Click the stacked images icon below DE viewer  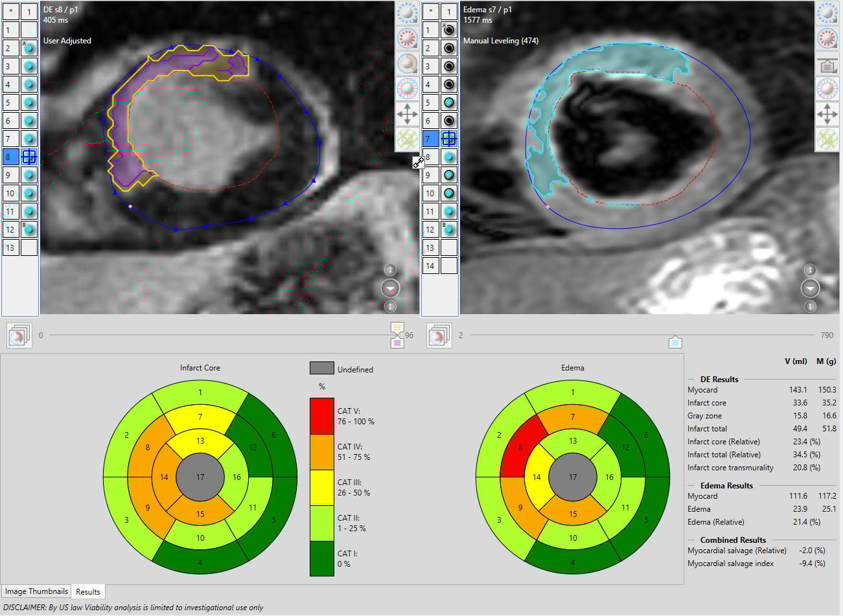[x=19, y=336]
